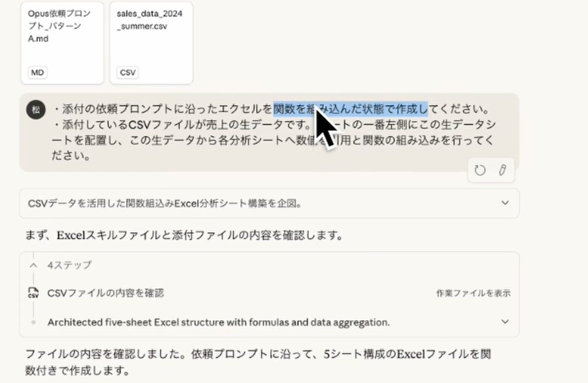Open the Opus依頼プロンプト_パターンA.md attachment
588x383 pixels.
62,42
